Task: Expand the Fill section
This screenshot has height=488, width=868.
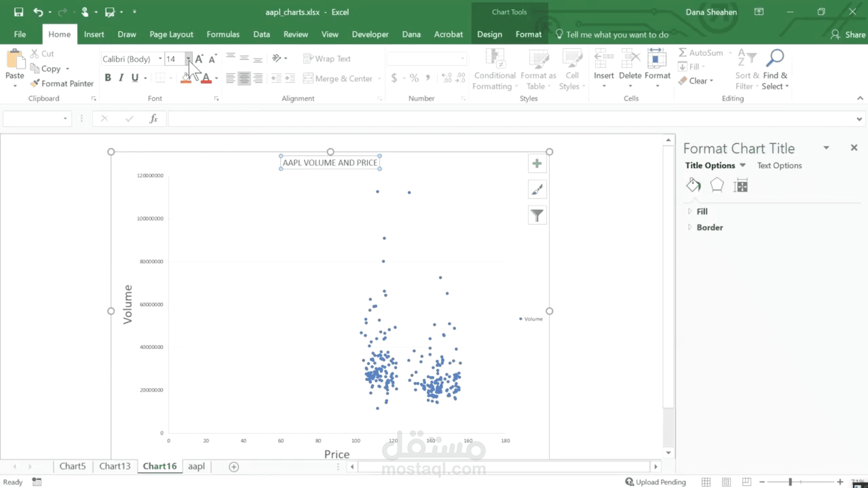Action: 702,211
